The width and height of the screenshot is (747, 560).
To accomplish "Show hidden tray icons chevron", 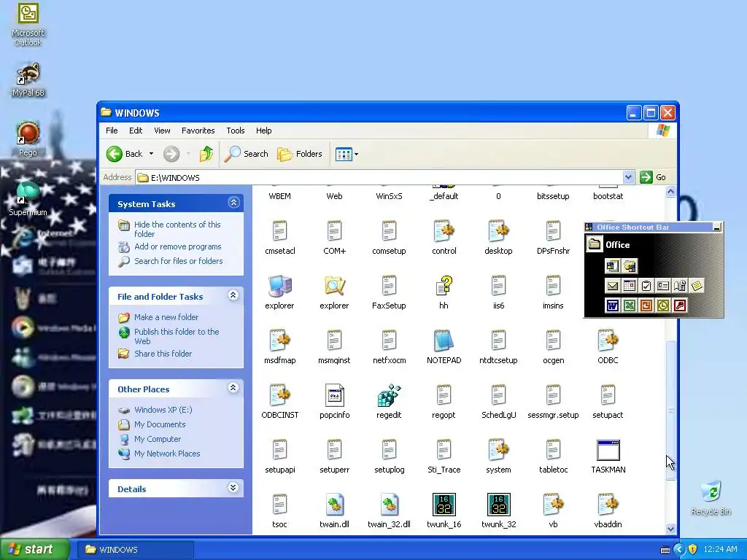I will click(679, 550).
